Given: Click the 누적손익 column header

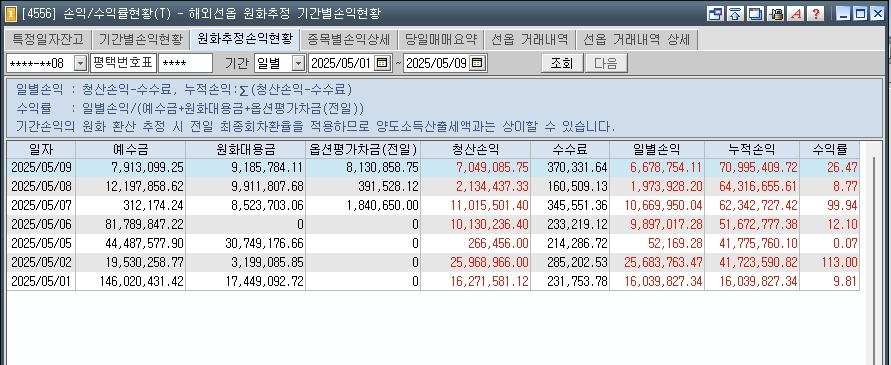Looking at the screenshot, I should [752, 150].
